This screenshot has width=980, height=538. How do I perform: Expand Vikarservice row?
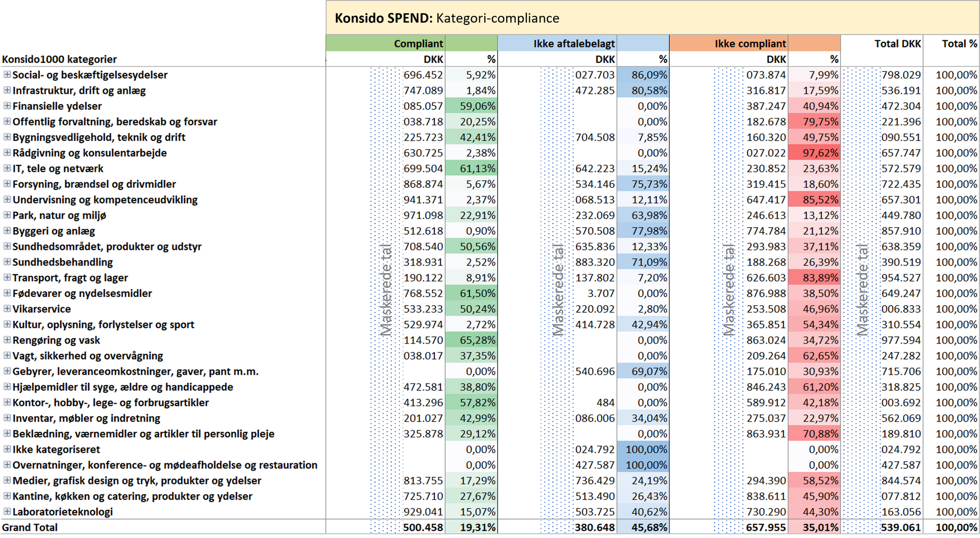[x=7, y=308]
